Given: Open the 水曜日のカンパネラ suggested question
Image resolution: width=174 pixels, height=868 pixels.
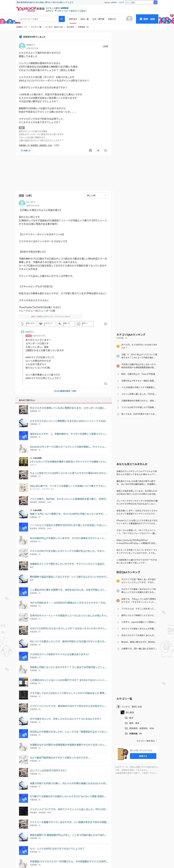Looking at the screenshot, I should click(x=137, y=473).
